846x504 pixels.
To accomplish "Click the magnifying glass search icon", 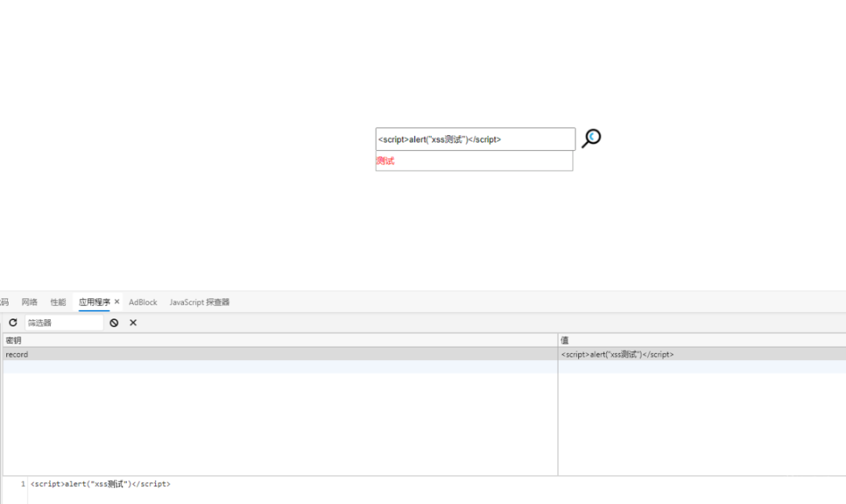I will tap(591, 139).
